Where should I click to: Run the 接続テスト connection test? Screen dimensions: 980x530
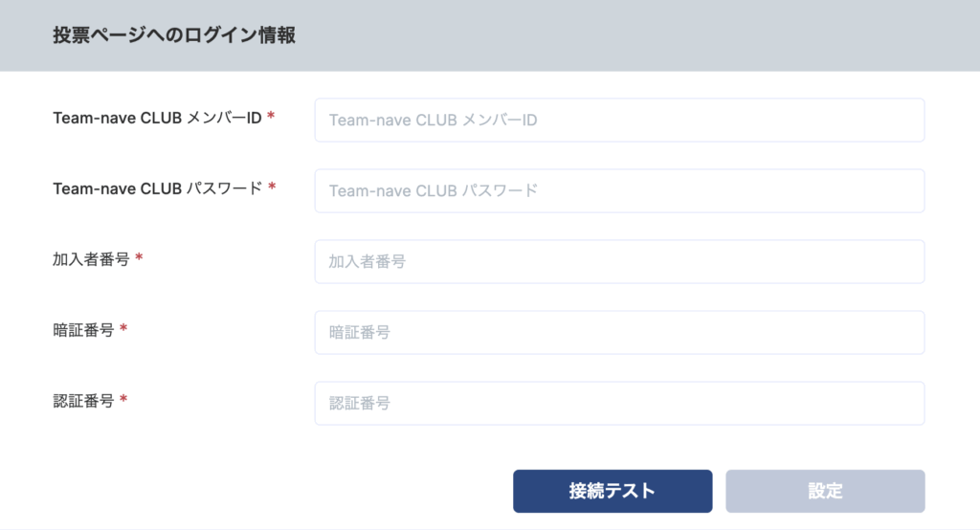click(x=612, y=491)
